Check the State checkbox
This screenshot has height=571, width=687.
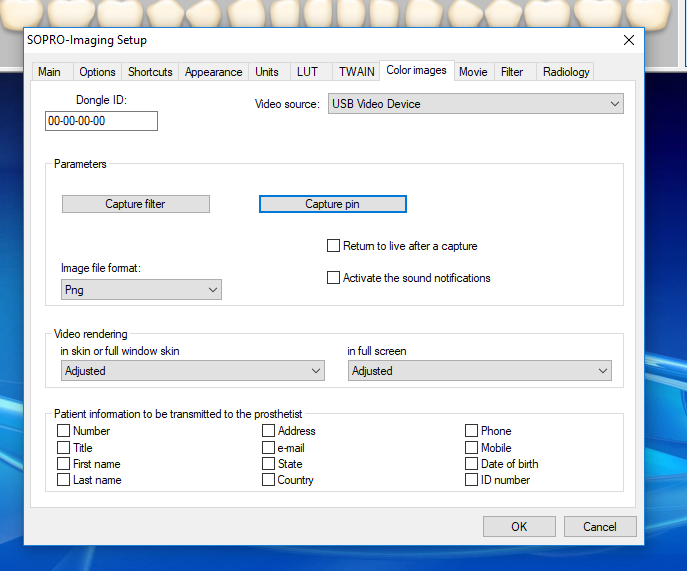pyautogui.click(x=269, y=464)
